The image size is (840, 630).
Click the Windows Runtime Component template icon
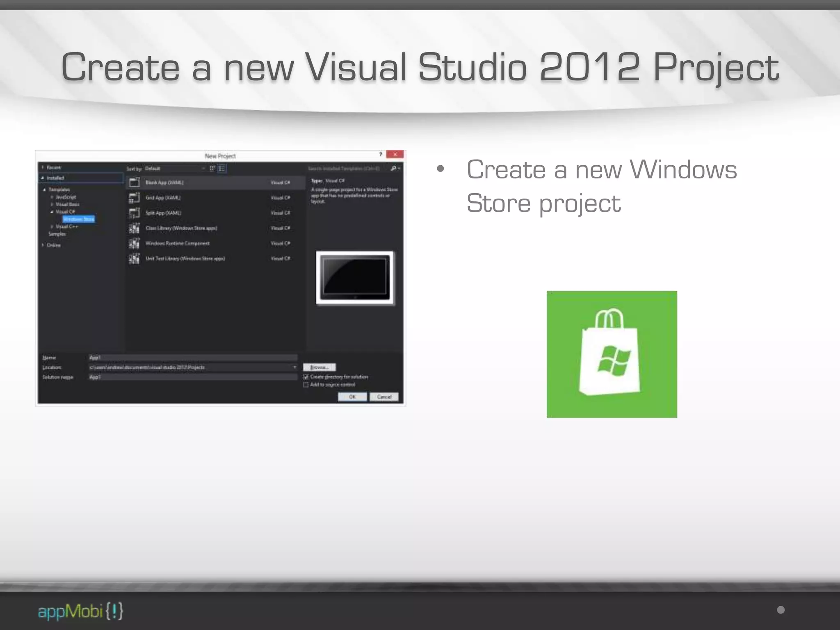point(135,243)
